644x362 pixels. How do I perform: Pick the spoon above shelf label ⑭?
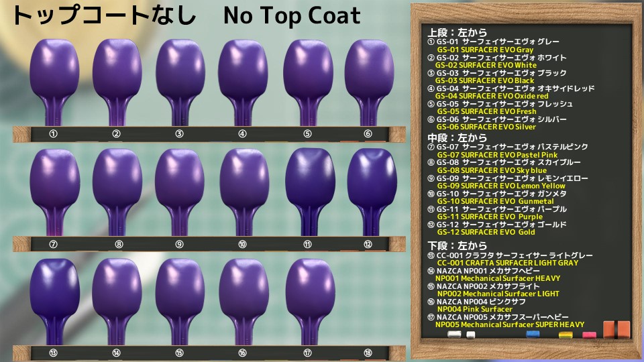(117, 302)
